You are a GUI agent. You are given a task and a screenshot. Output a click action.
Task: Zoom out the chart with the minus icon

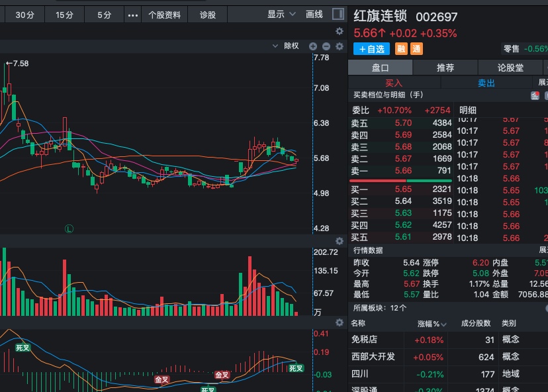click(x=326, y=46)
